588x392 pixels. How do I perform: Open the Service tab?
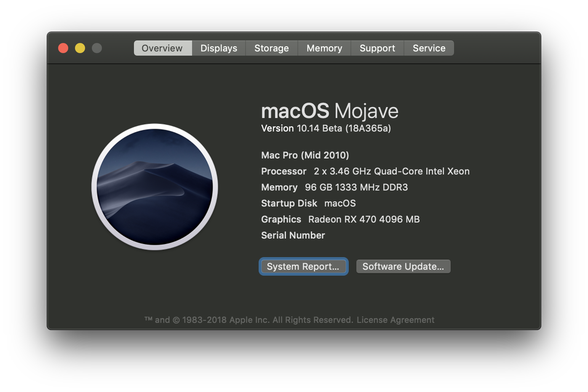429,48
